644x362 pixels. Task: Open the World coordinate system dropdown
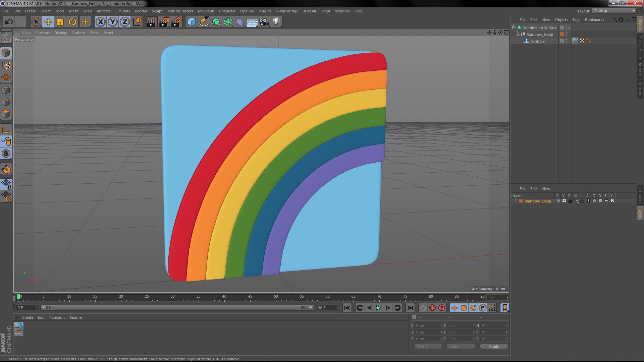[428, 346]
